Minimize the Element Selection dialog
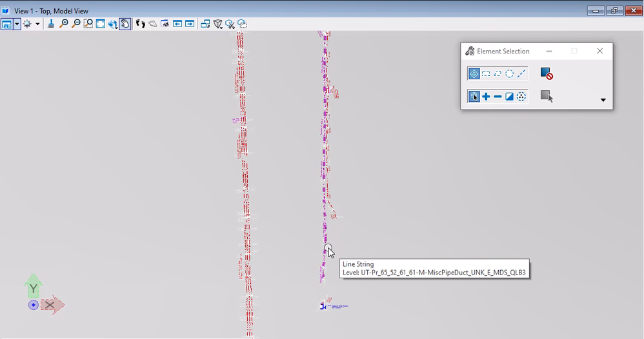 pyautogui.click(x=549, y=52)
